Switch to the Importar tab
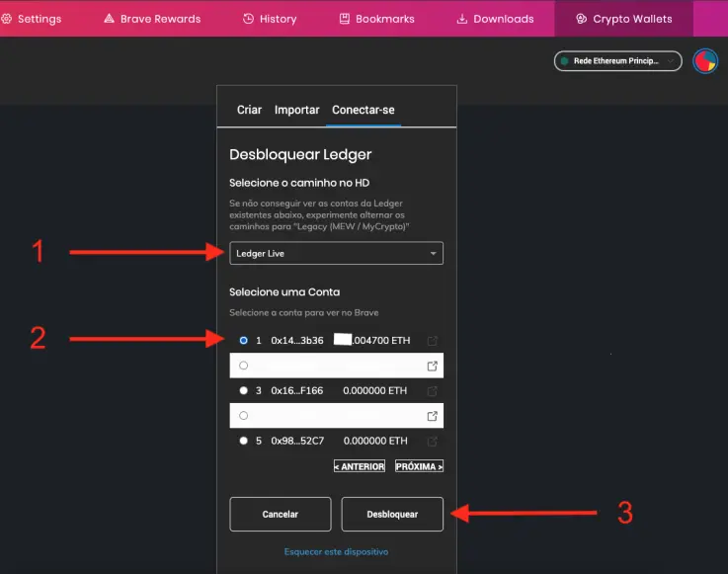Image resolution: width=728 pixels, height=574 pixels. [x=296, y=110]
